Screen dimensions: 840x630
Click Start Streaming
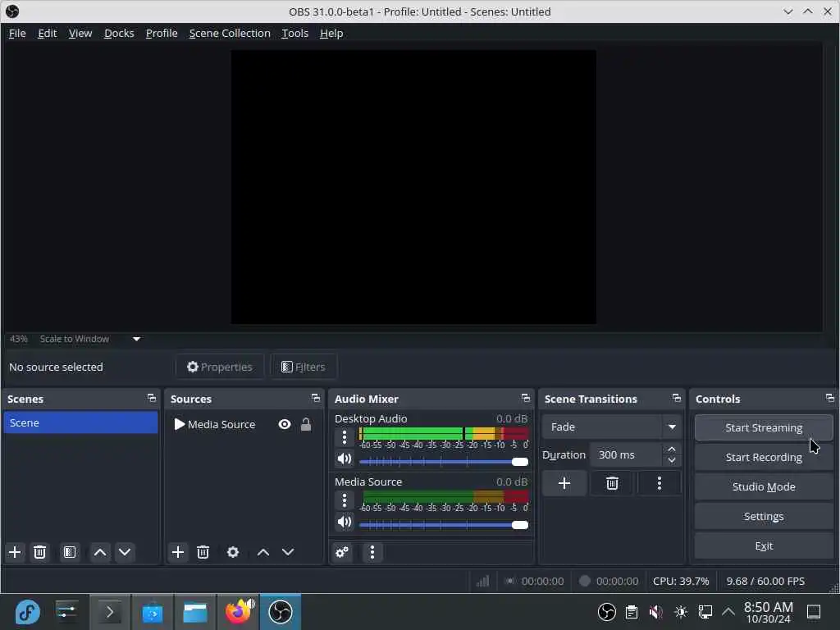pyautogui.click(x=764, y=427)
